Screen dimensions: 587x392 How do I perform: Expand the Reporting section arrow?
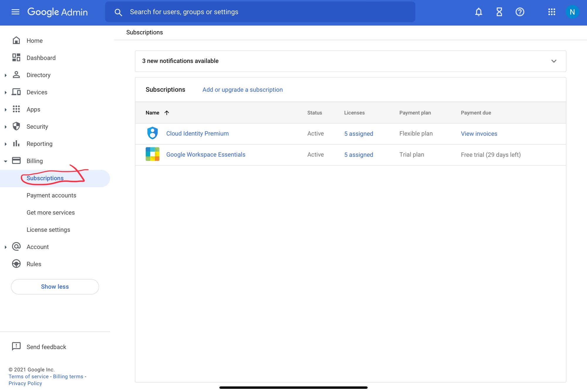pos(6,144)
